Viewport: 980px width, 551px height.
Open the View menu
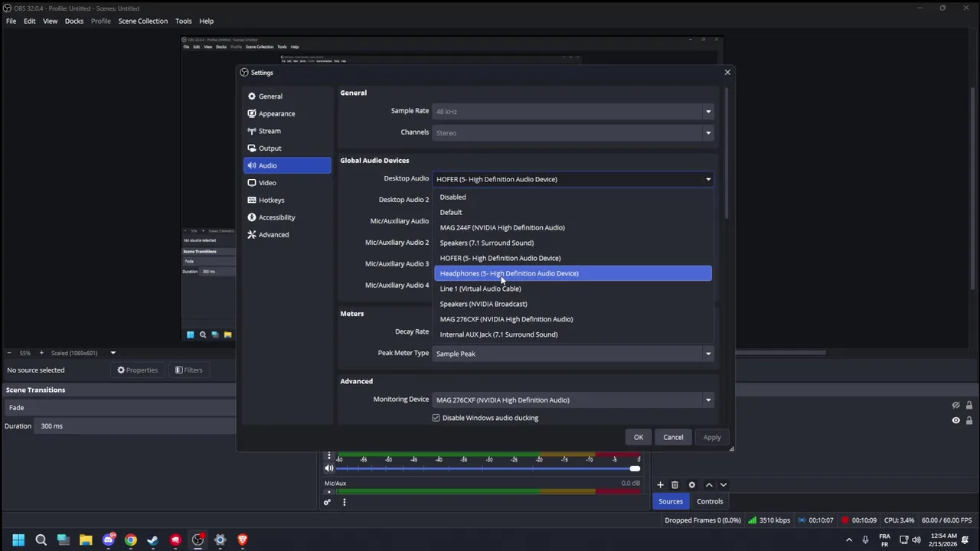(50, 21)
